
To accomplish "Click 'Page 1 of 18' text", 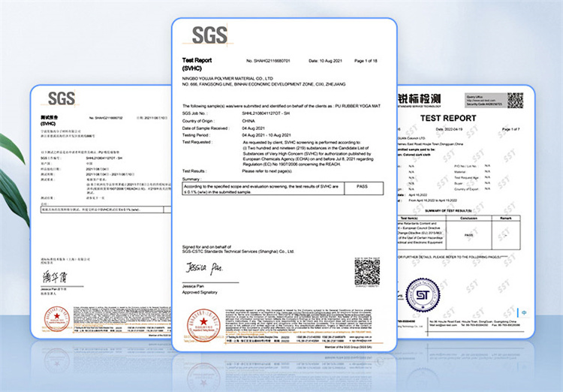I will click(366, 61).
